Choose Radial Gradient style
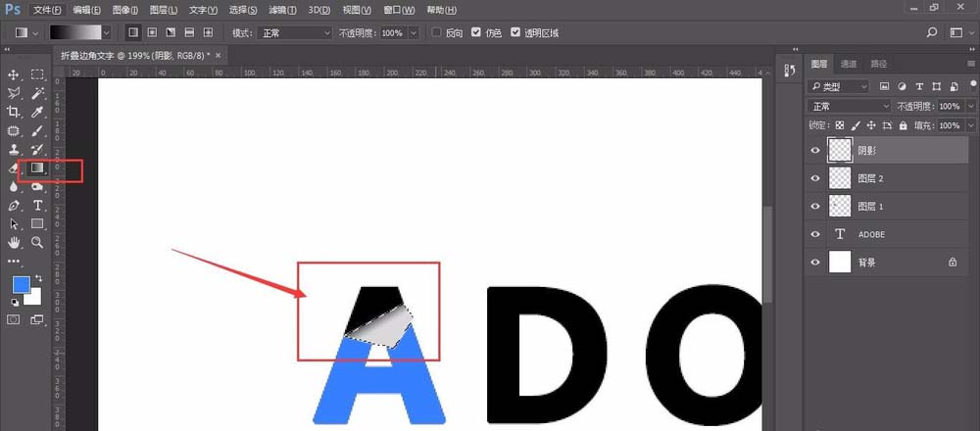The width and height of the screenshot is (980, 431). [x=152, y=32]
